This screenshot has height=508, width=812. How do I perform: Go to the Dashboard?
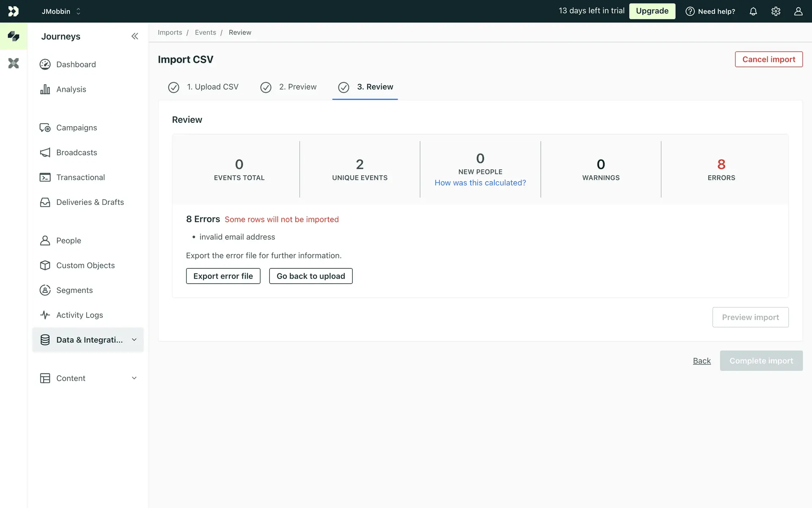76,64
